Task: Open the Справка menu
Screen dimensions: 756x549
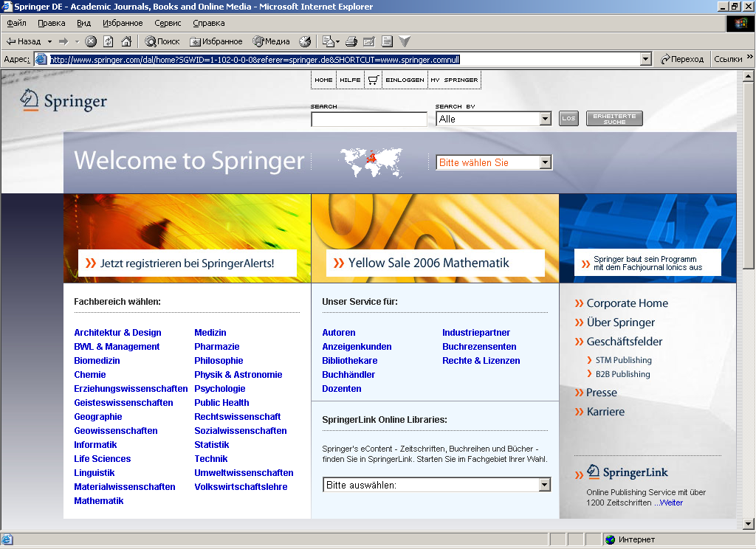Action: tap(209, 23)
